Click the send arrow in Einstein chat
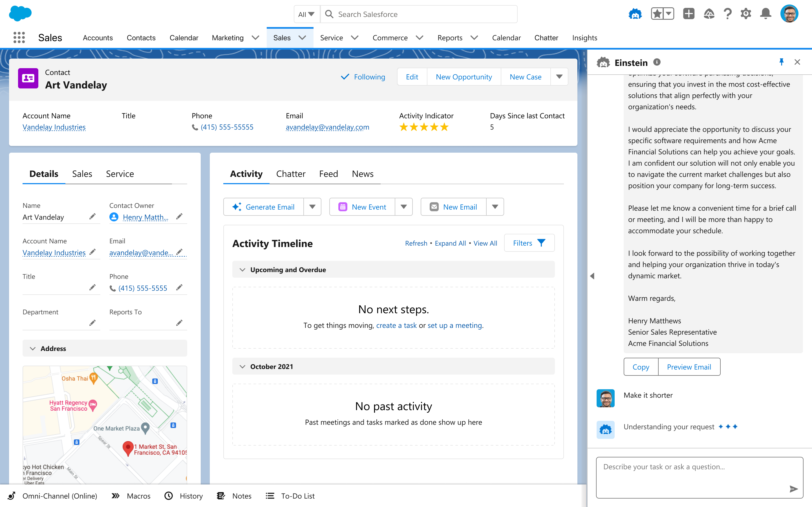The width and height of the screenshot is (812, 507). click(x=793, y=489)
